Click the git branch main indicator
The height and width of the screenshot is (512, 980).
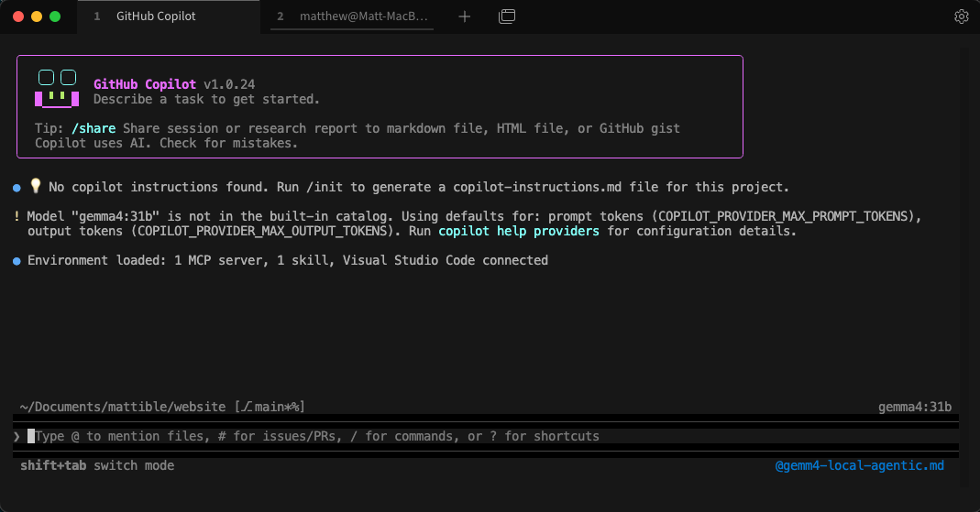270,407
